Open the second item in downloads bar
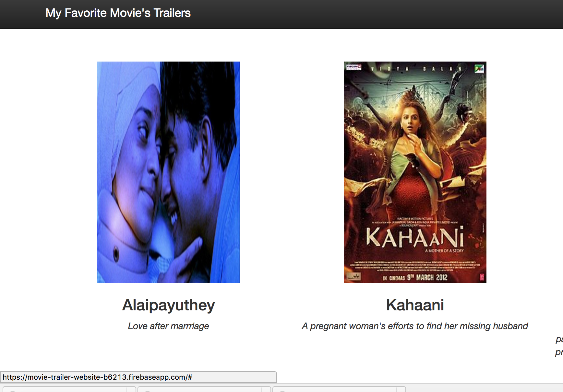This screenshot has height=392, width=563. (200, 389)
